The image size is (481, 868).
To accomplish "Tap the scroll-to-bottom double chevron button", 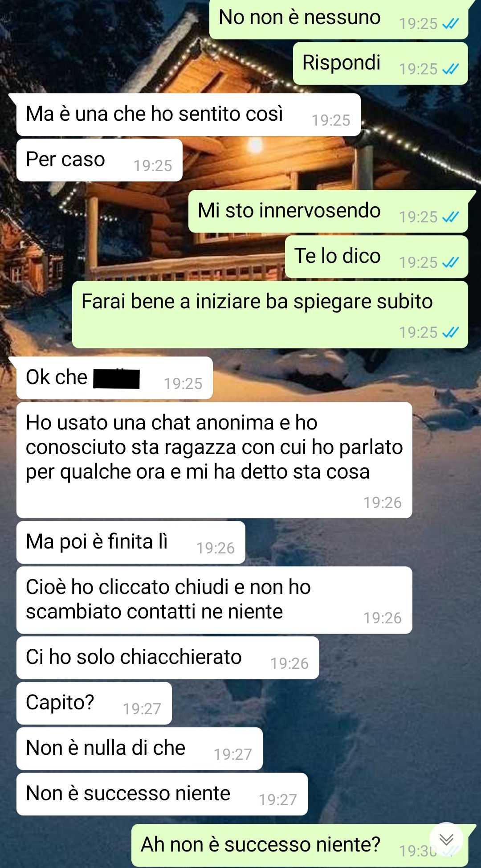I will pyautogui.click(x=446, y=839).
